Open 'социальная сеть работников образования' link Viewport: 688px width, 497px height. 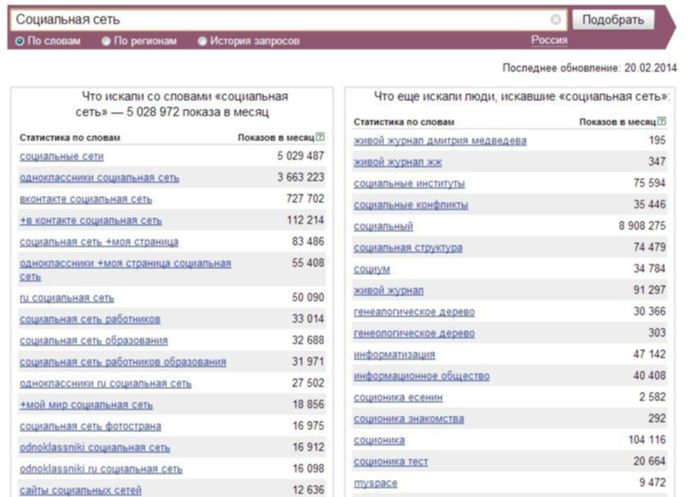[122, 362]
